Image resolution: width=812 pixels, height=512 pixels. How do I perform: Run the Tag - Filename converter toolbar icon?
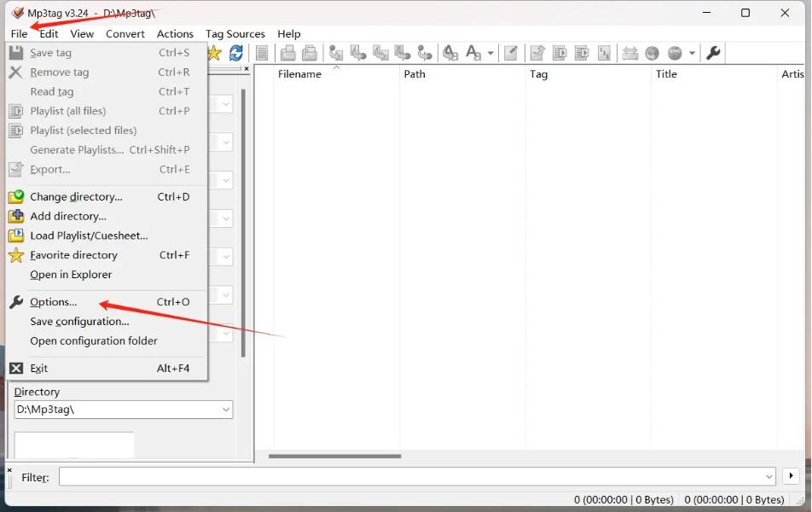coord(336,53)
